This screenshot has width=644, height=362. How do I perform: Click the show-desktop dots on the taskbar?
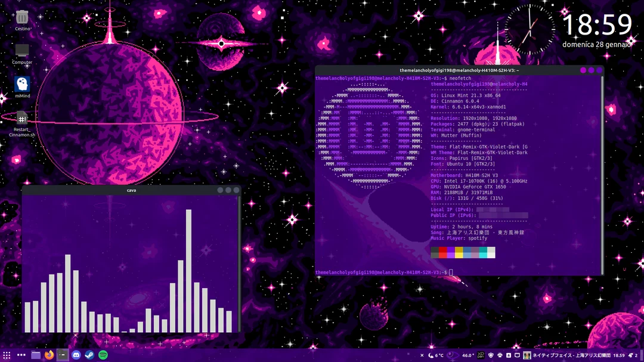(x=20, y=355)
